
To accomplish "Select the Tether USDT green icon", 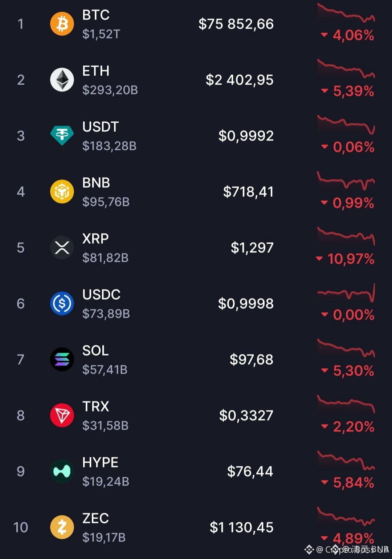I will 62,135.
